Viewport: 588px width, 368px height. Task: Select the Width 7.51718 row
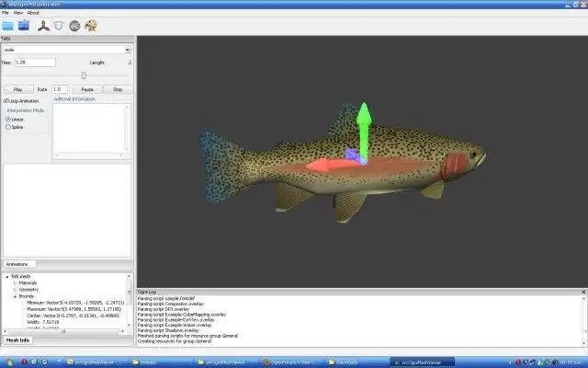pyautogui.click(x=43, y=322)
